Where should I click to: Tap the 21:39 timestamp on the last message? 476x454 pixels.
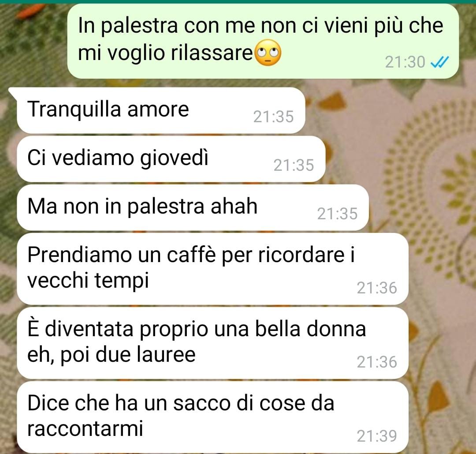tap(377, 436)
